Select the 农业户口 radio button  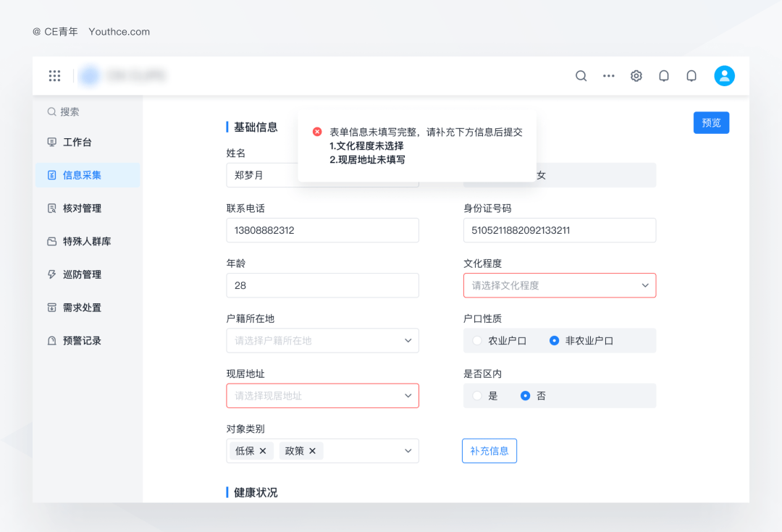(x=477, y=340)
